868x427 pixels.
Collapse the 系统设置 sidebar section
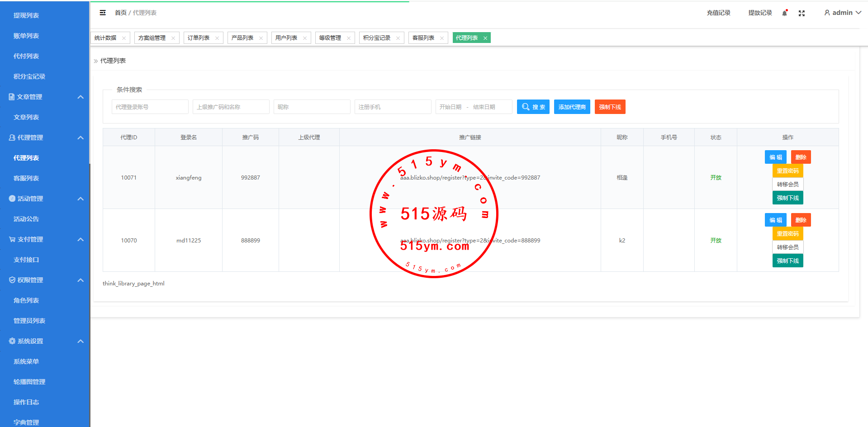pyautogui.click(x=81, y=341)
